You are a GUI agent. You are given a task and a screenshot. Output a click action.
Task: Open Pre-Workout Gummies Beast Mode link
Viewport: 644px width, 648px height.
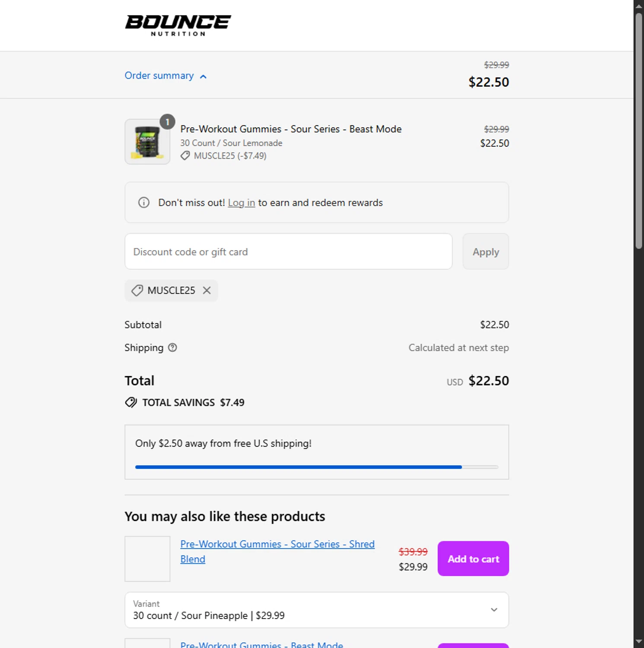click(261, 644)
